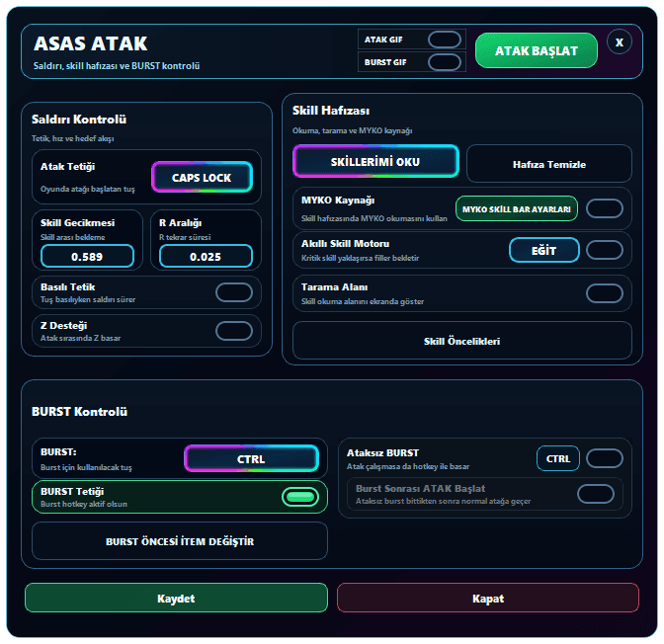Toggle the Ataksız BURST switch
The height and width of the screenshot is (644, 664).
[605, 458]
